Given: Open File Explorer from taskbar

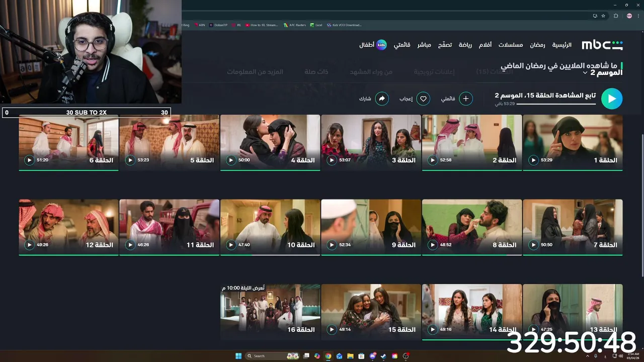Looking at the screenshot, I should click(350, 356).
